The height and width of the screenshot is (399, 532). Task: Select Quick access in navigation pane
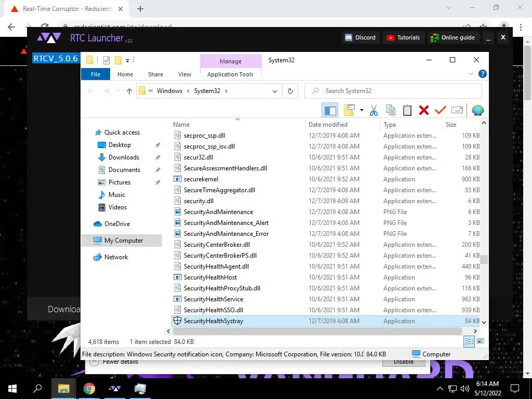[122, 132]
